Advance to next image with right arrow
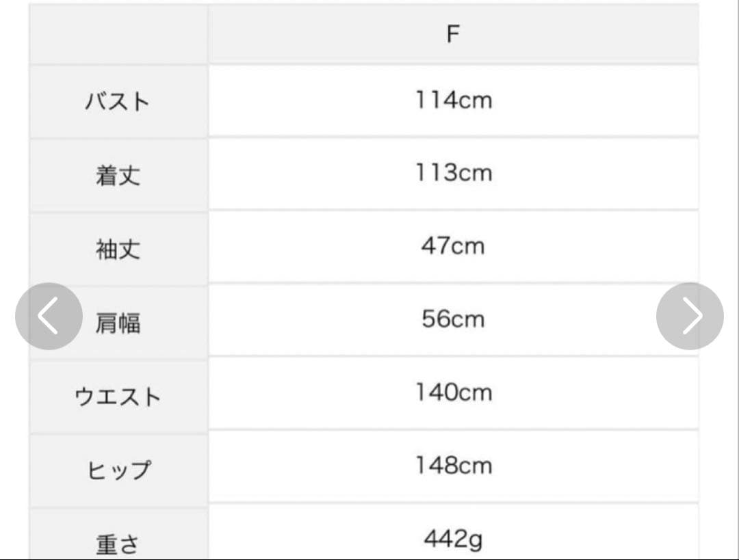 pos(690,316)
